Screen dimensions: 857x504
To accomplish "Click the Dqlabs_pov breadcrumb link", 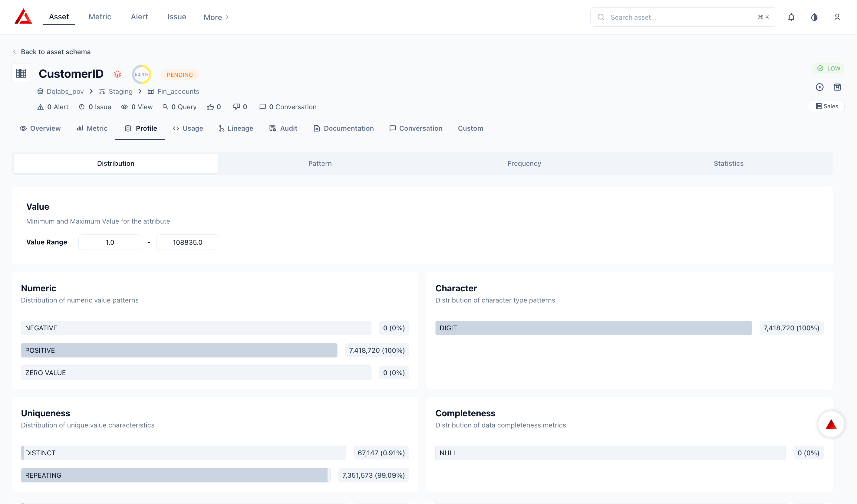I will point(65,91).
